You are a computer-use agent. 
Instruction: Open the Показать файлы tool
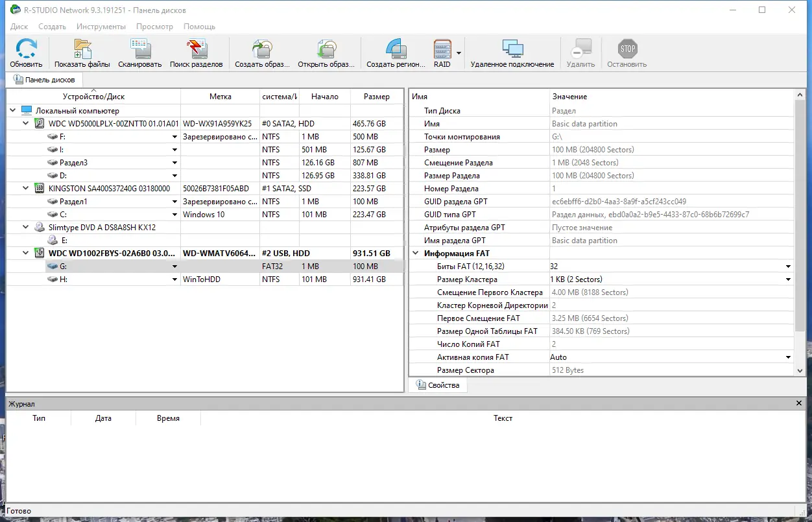tap(82, 52)
